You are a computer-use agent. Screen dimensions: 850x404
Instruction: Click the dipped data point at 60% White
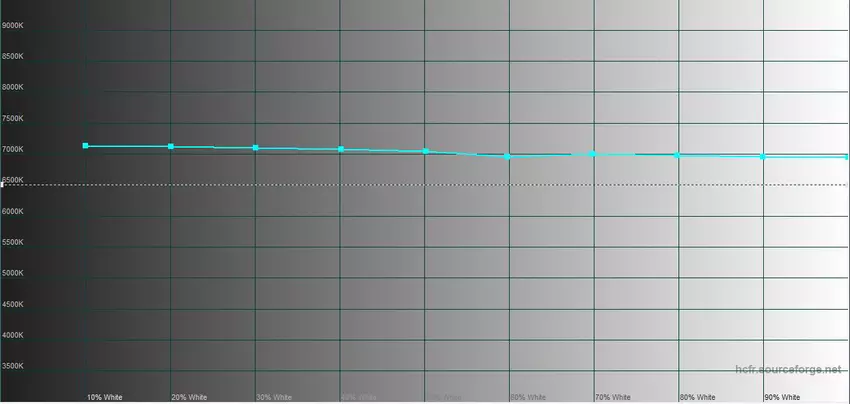tap(508, 156)
